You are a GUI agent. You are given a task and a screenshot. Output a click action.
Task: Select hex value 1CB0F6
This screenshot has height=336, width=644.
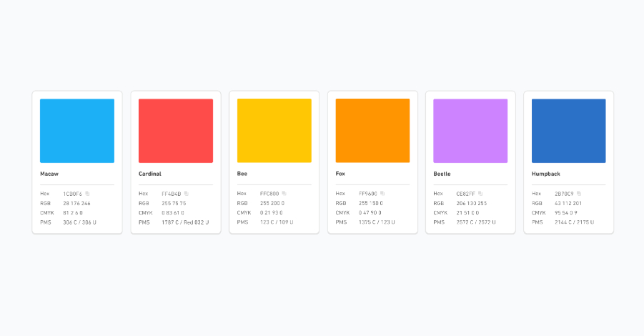[73, 194]
